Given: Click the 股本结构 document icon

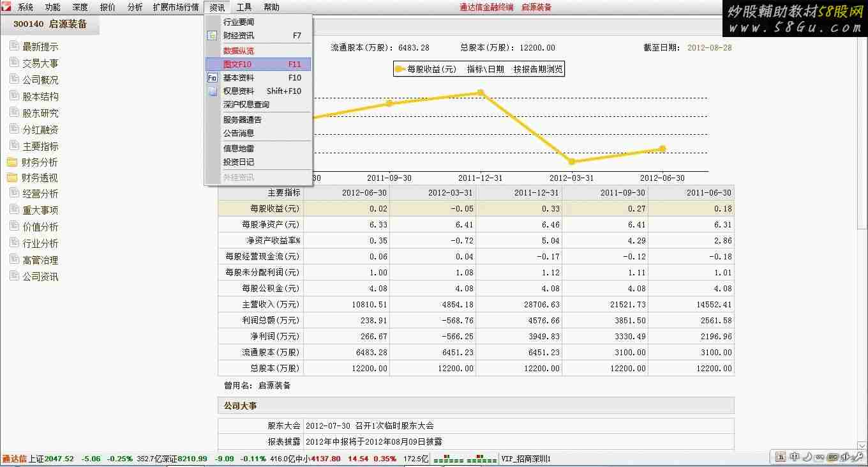Looking at the screenshot, I should (x=14, y=96).
